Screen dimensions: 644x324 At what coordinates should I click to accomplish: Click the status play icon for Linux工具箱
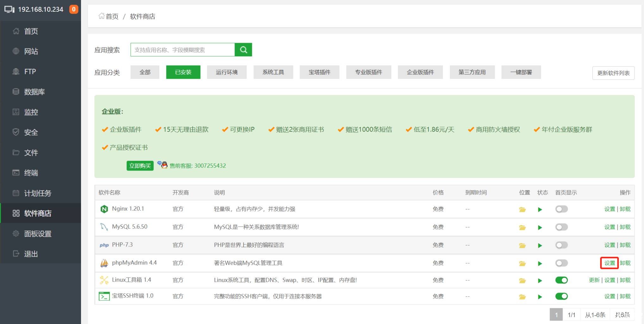point(540,281)
